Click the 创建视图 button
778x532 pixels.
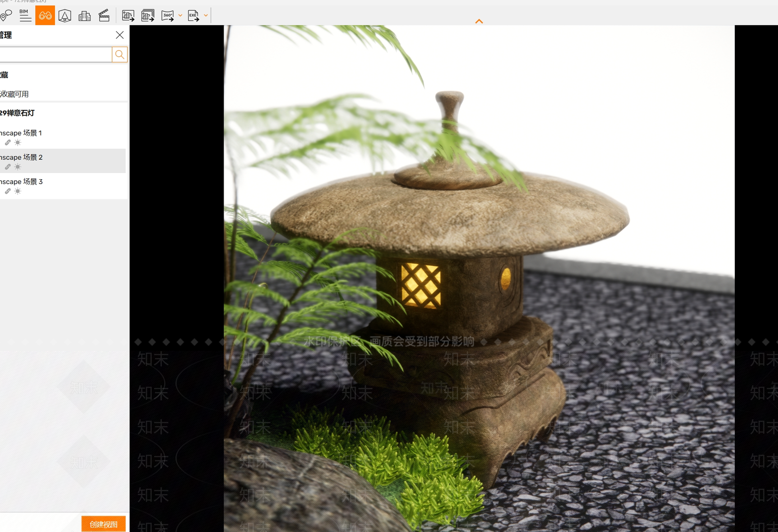pos(104,524)
